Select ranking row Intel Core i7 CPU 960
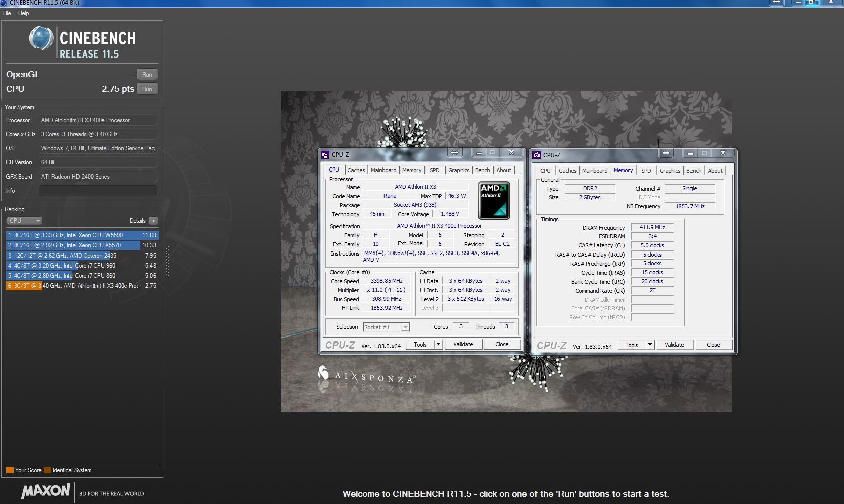The width and height of the screenshot is (844, 504). (82, 266)
